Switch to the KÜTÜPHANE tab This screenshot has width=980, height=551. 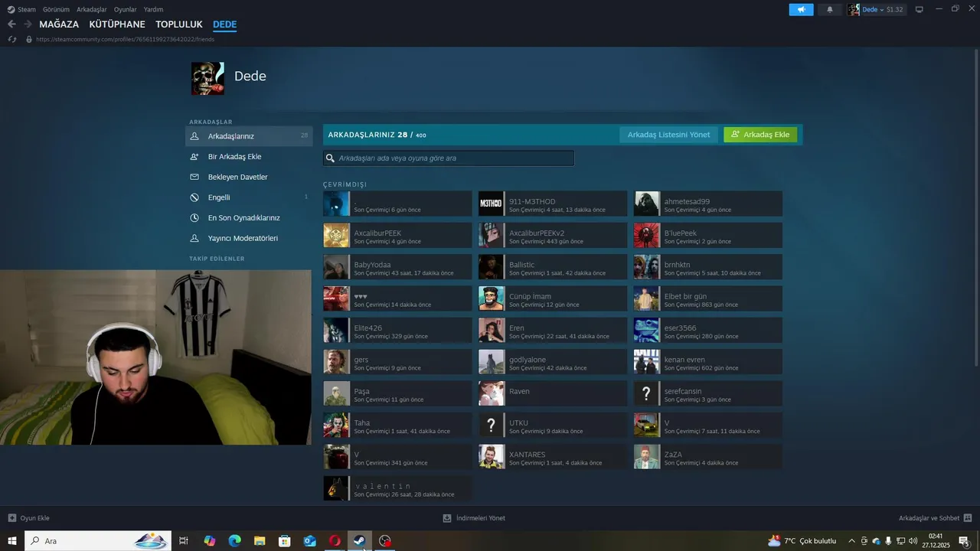(x=117, y=24)
